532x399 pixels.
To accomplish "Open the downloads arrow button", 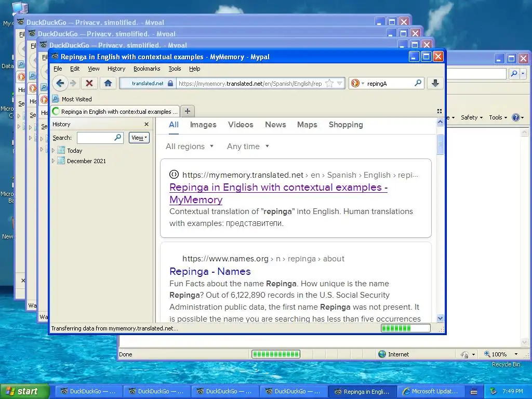I will tap(435, 83).
